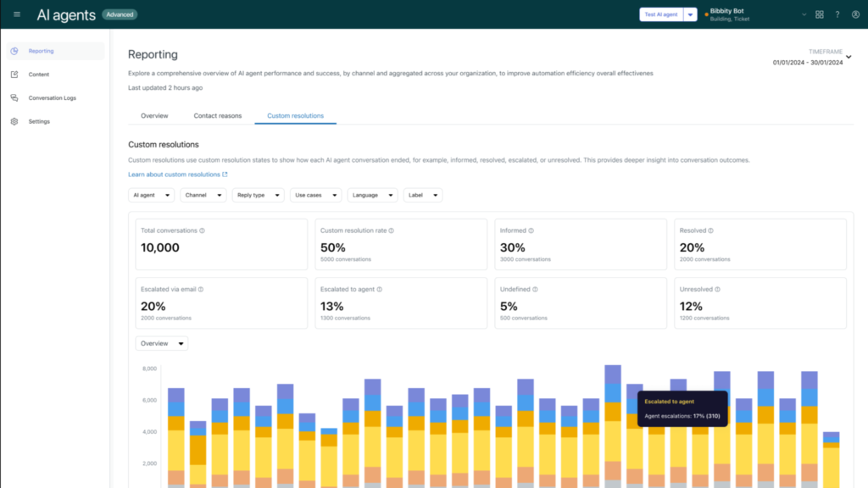868x488 pixels.
Task: Click info icon next to Informed
Action: (531, 230)
